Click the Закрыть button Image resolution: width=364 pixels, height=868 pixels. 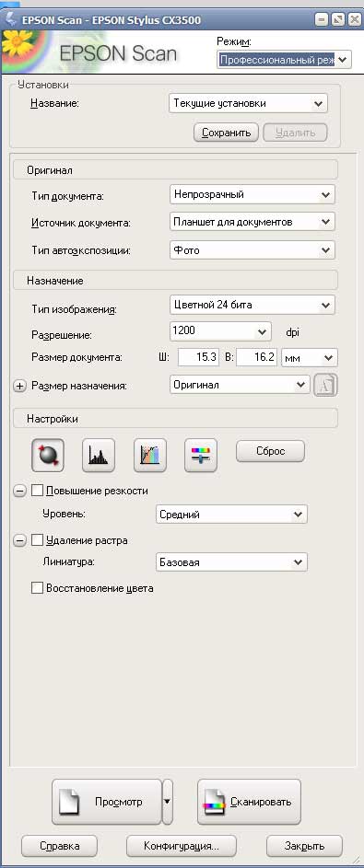(x=305, y=846)
